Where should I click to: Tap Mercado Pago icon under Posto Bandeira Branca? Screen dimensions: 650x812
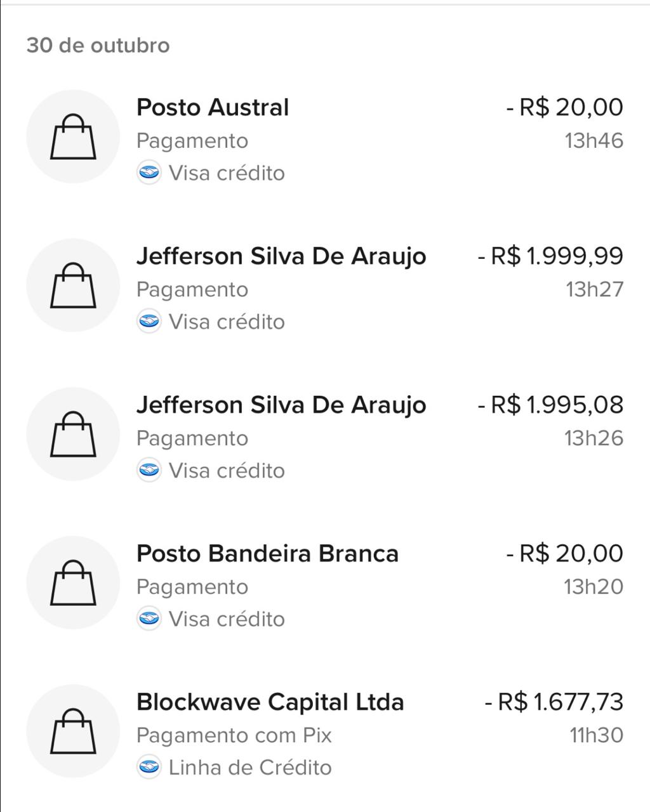point(149,619)
